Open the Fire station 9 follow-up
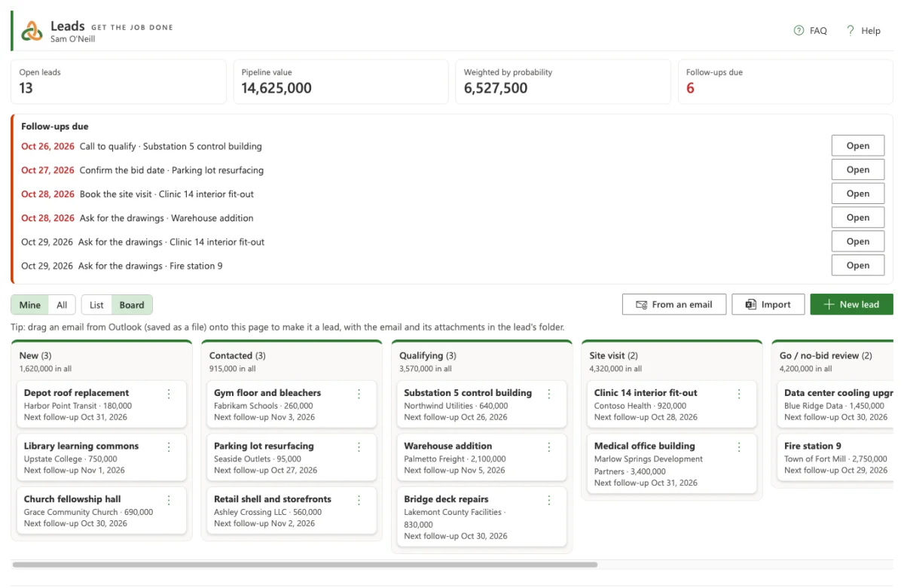Screen dimensions: 904x588 click(858, 265)
